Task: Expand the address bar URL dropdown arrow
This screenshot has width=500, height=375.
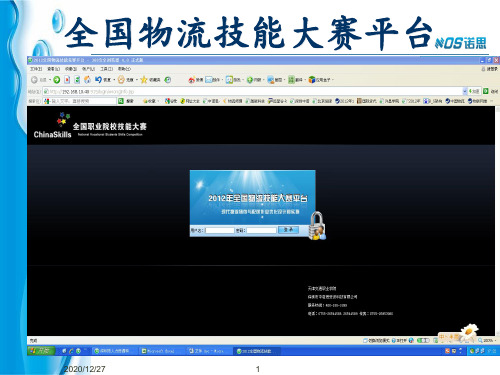Action: (x=465, y=91)
